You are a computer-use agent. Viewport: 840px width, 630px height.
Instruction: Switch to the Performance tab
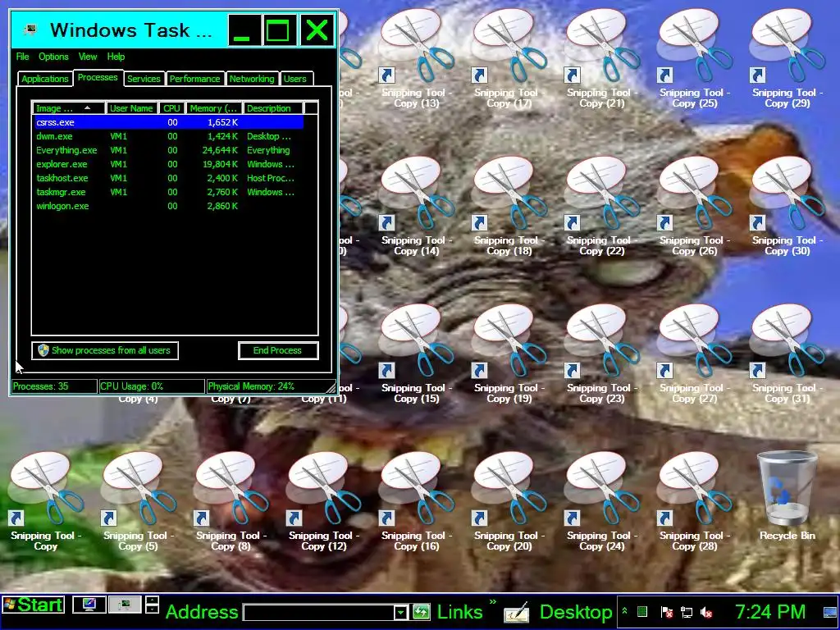[195, 79]
